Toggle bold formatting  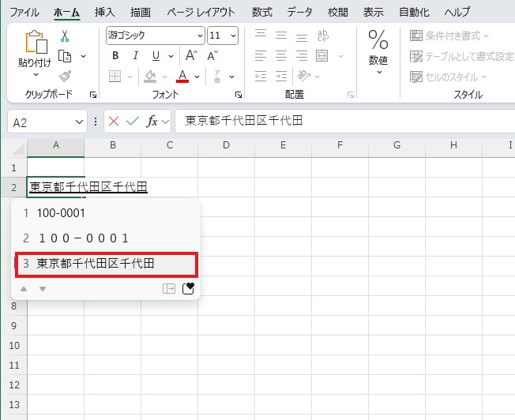coord(115,56)
